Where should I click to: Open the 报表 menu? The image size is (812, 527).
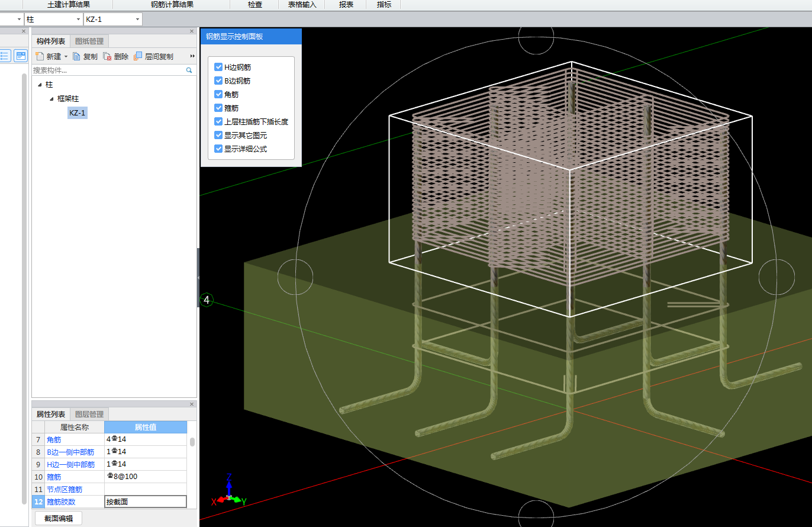346,5
